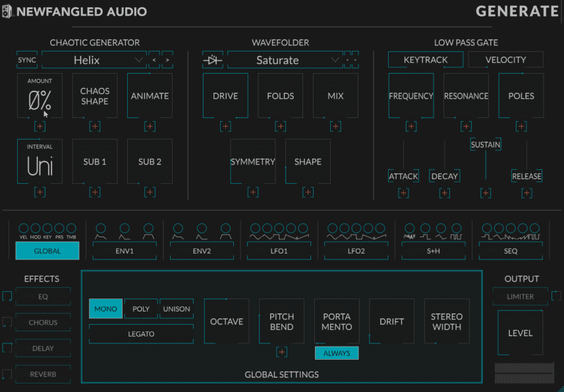
Task: Click the PRS modulation source circle
Action: [x=59, y=228]
